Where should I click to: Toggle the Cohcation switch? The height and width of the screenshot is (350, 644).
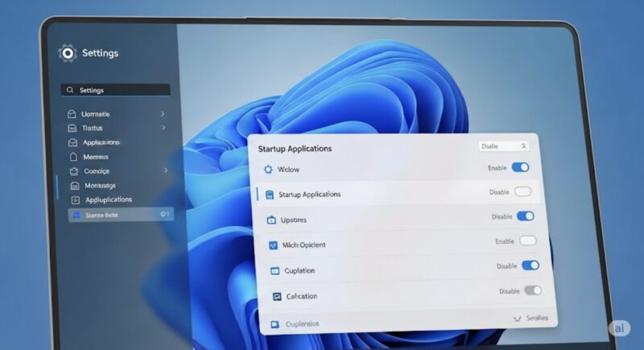click(x=533, y=290)
